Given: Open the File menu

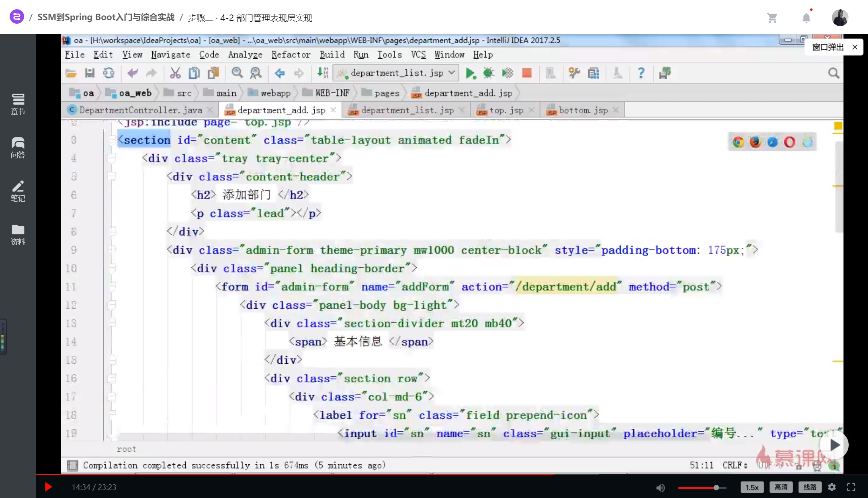Looking at the screenshot, I should (75, 55).
